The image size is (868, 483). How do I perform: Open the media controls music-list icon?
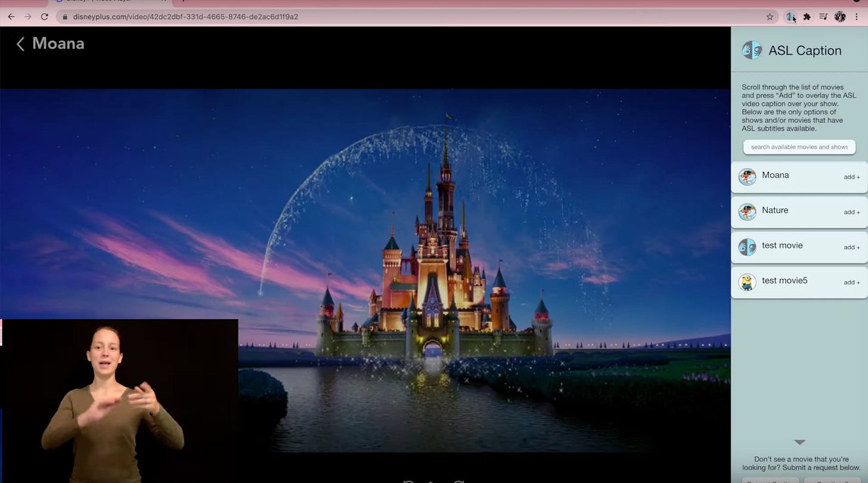(x=823, y=17)
